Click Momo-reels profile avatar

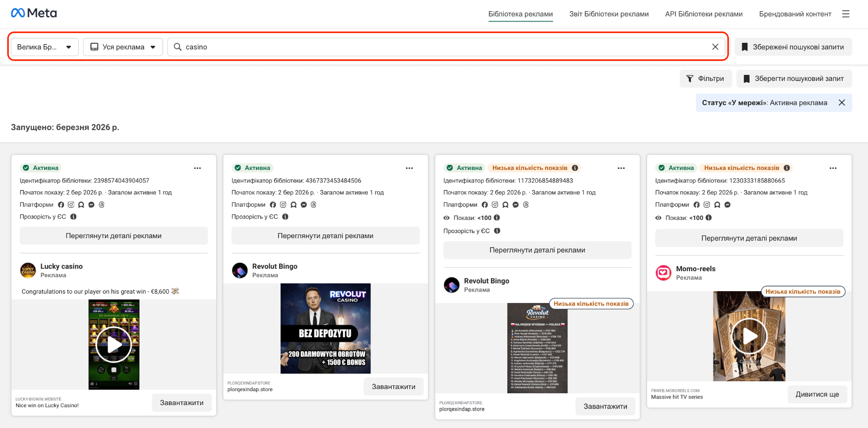[664, 273]
